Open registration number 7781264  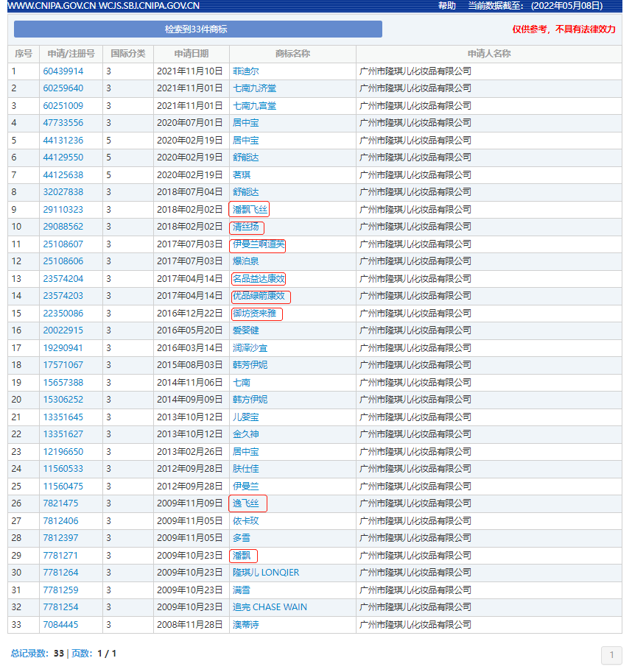point(60,573)
